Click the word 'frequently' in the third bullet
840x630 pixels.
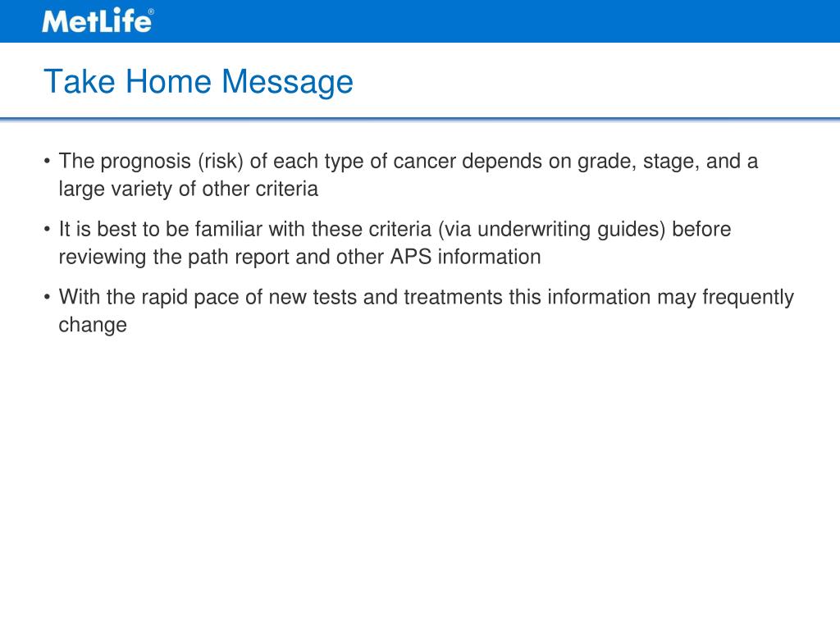point(748,297)
